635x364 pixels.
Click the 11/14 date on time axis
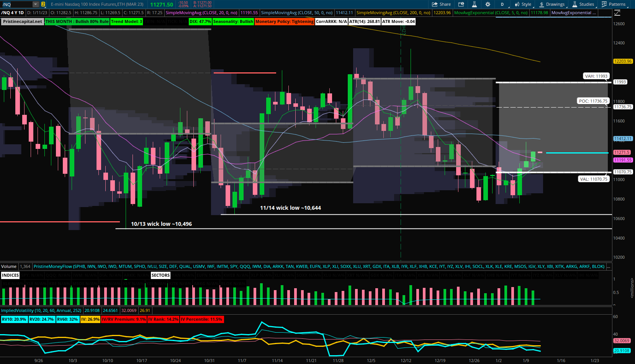(x=277, y=361)
